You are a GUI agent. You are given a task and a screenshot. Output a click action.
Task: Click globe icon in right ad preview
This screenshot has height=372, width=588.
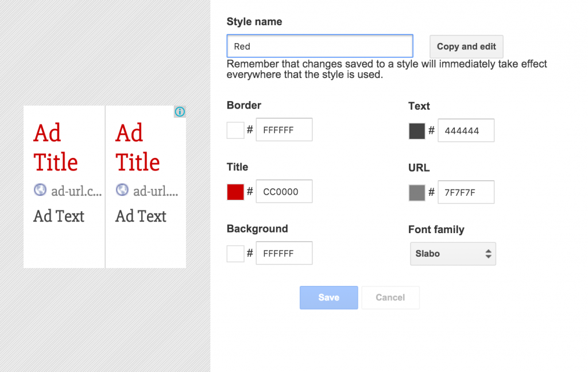pos(122,190)
